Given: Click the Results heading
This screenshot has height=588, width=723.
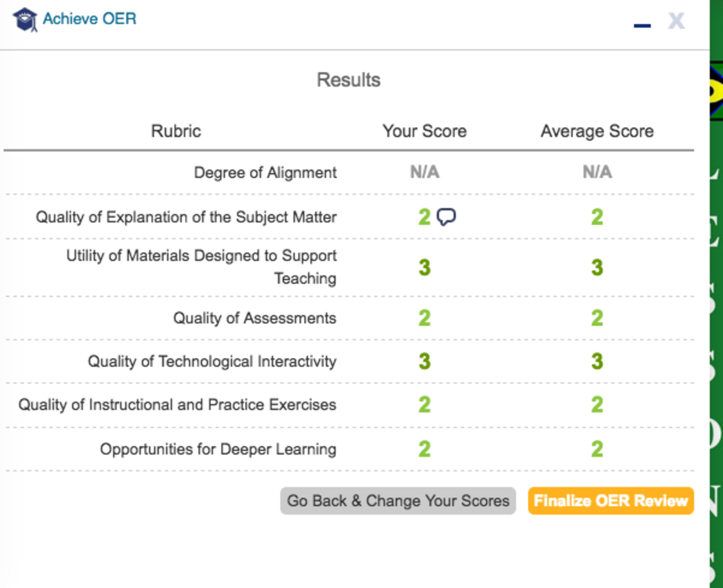Looking at the screenshot, I should [348, 80].
